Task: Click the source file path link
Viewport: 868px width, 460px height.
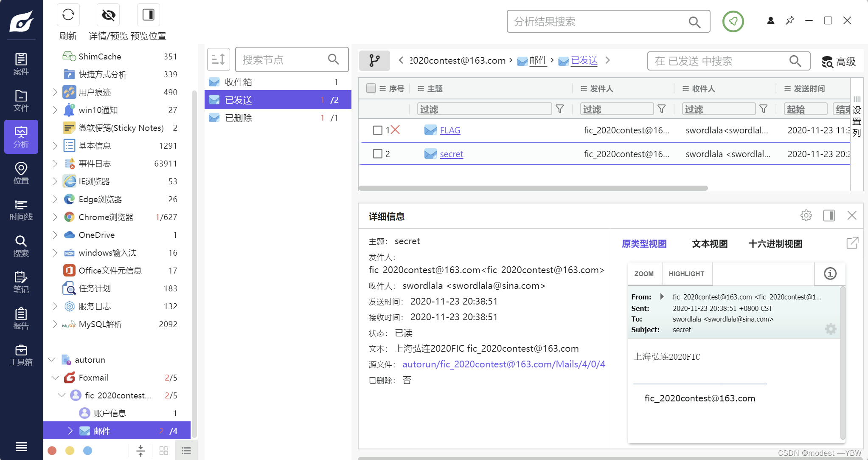Action: click(x=503, y=364)
